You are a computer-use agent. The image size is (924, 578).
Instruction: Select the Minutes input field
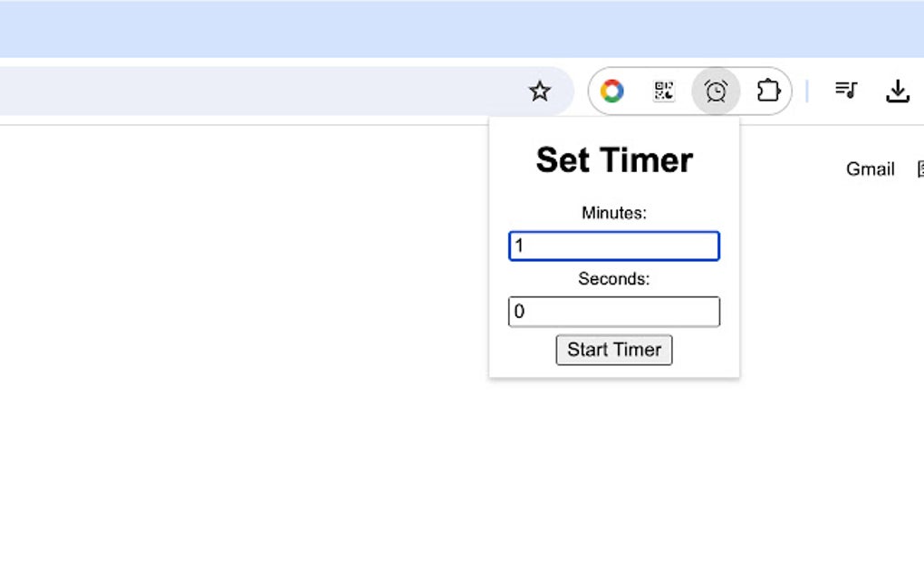pyautogui.click(x=614, y=246)
